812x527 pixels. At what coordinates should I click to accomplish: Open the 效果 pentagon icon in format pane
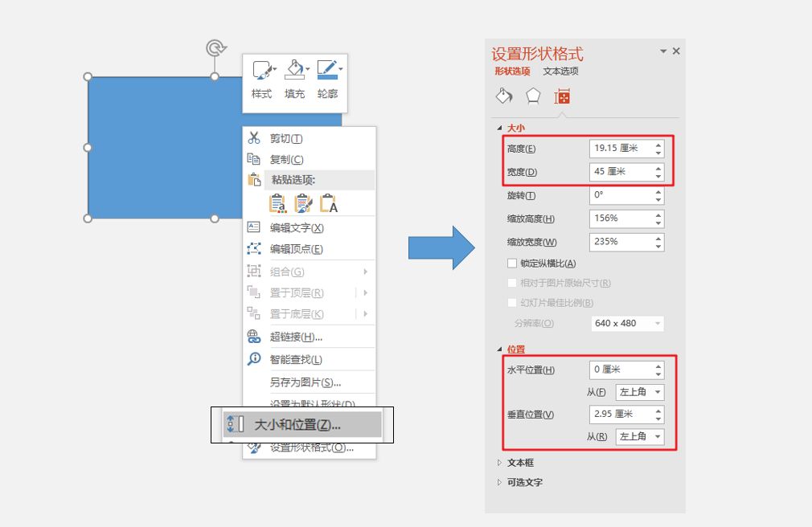tap(532, 95)
